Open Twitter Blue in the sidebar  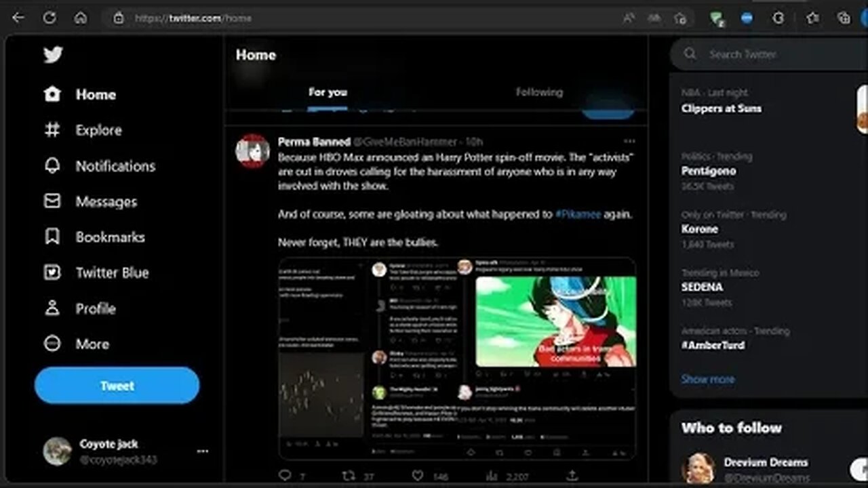point(96,272)
